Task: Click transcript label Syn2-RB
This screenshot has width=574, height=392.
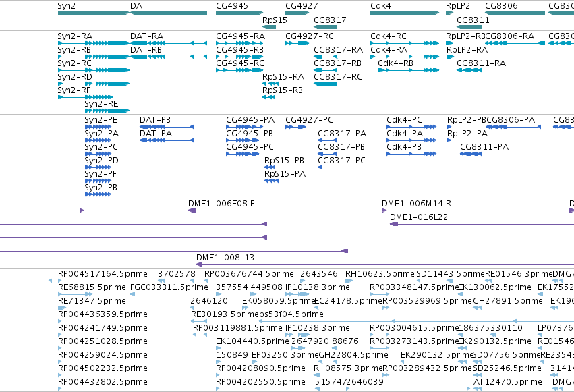Action: [74, 50]
